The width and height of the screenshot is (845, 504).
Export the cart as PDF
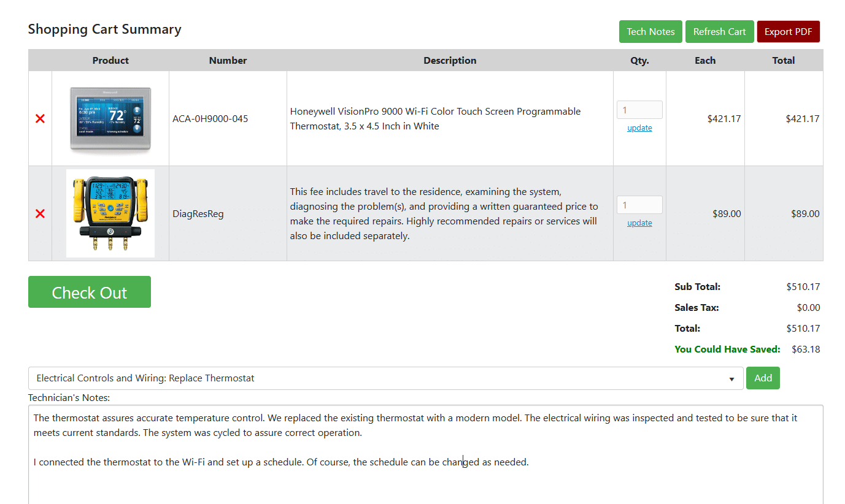pyautogui.click(x=788, y=32)
